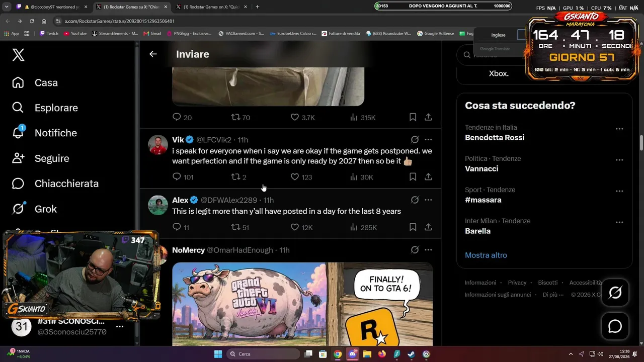
Task: View analytics on Vik's post
Action: click(x=354, y=177)
